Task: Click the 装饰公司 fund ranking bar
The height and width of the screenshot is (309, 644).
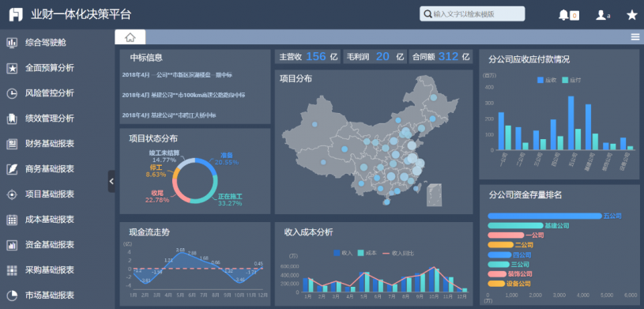Action: (x=497, y=274)
